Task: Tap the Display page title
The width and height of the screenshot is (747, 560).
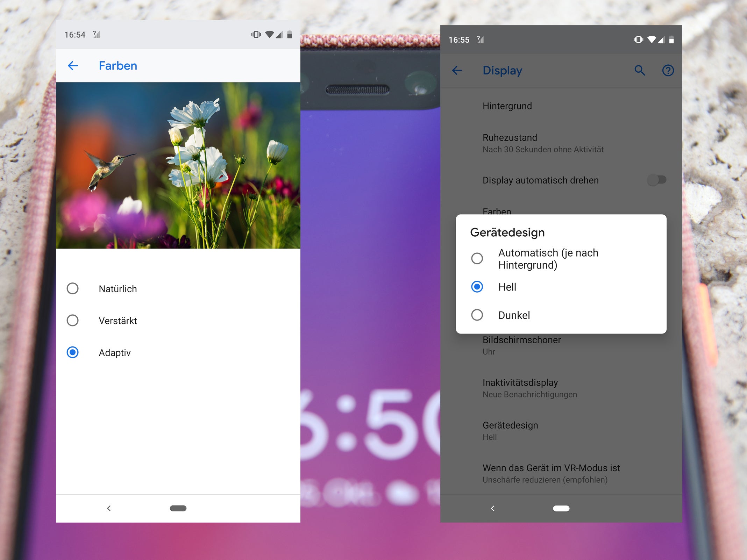Action: pos(502,71)
